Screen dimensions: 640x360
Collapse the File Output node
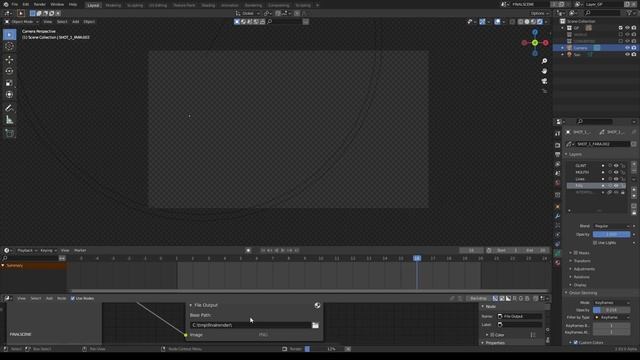(x=191, y=305)
